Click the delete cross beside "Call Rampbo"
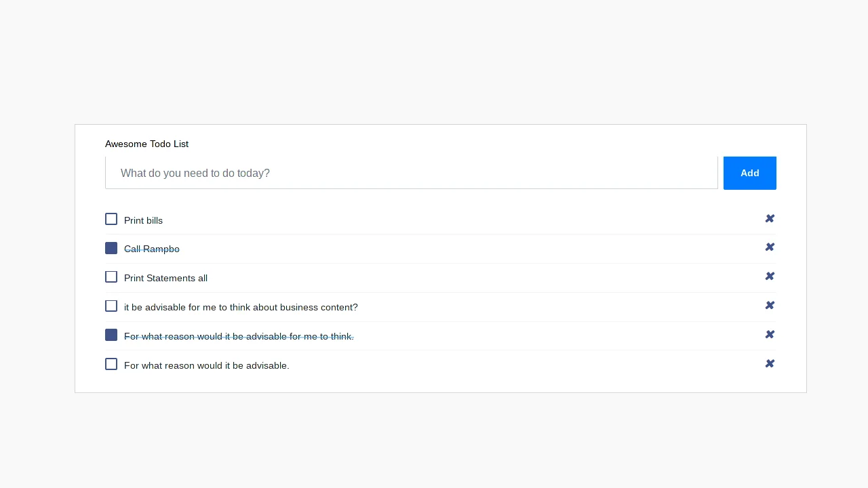The width and height of the screenshot is (868, 488). 770,247
